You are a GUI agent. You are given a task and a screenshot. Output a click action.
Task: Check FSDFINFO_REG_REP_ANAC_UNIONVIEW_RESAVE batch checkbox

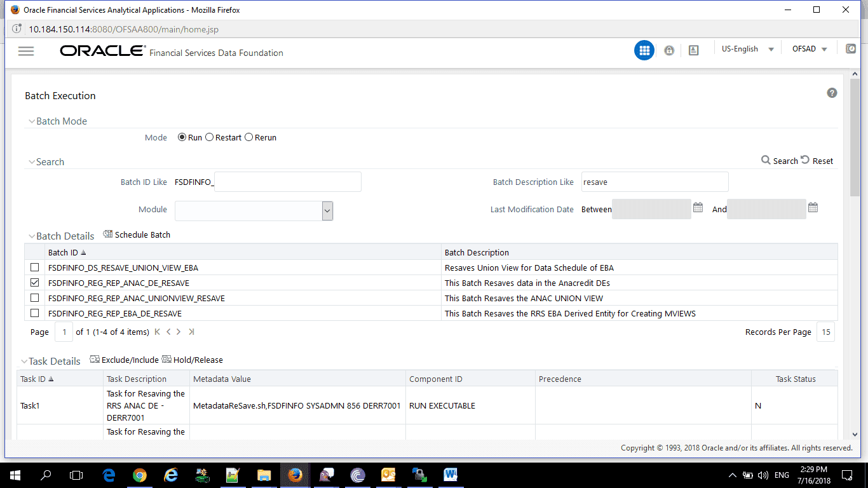pos(35,298)
